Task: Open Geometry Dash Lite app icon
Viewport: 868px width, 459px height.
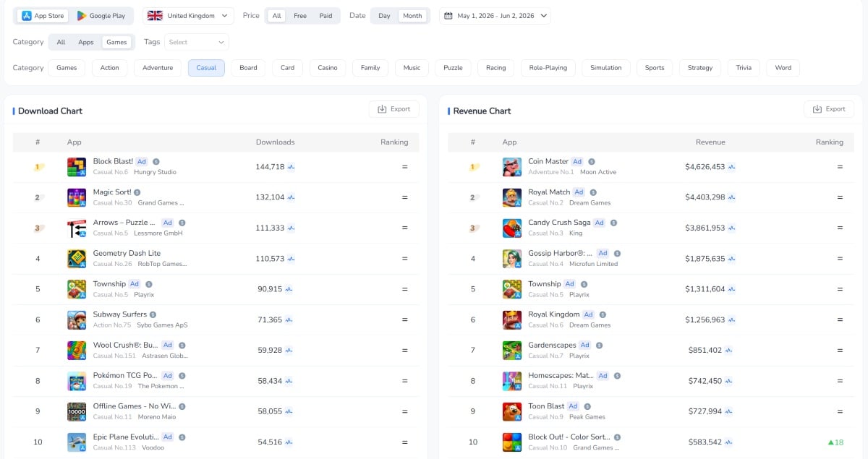Action: tap(77, 259)
